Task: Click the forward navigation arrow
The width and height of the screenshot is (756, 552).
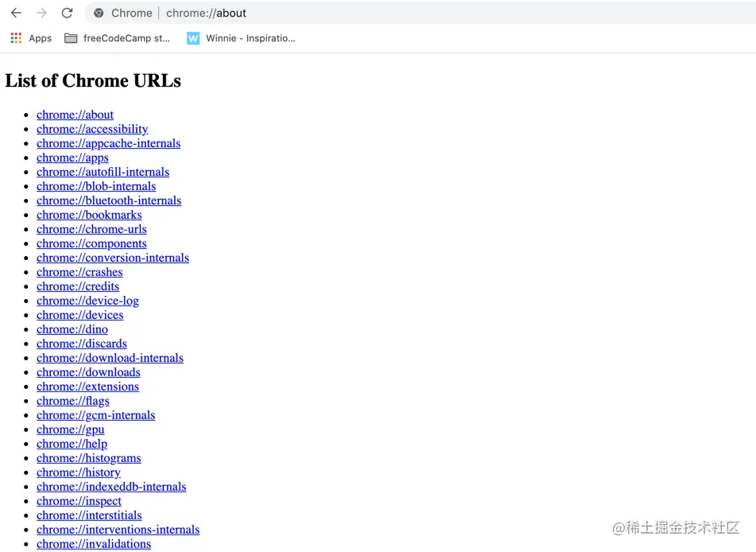Action: click(x=41, y=13)
